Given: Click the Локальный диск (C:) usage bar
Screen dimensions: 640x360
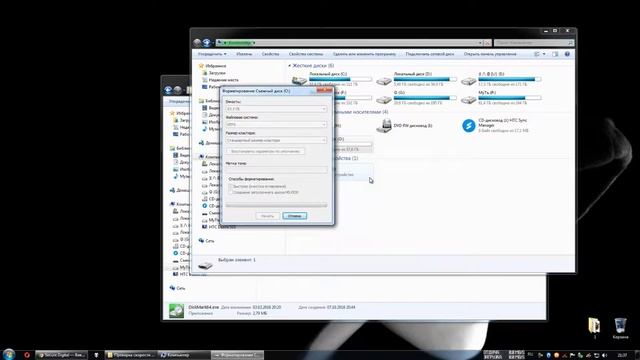Looking at the screenshot, I should pyautogui.click(x=341, y=79).
